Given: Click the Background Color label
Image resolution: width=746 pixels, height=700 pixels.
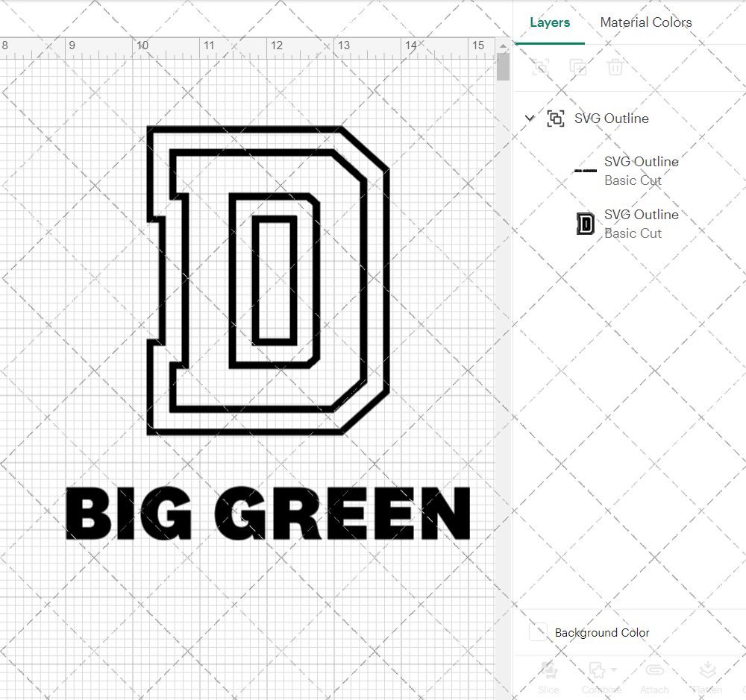Looking at the screenshot, I should point(602,632).
